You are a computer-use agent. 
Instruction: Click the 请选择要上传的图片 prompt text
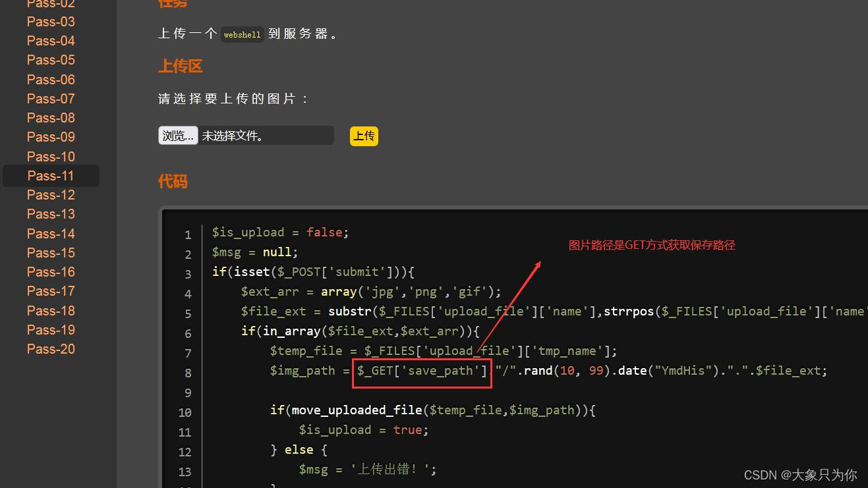point(233,99)
